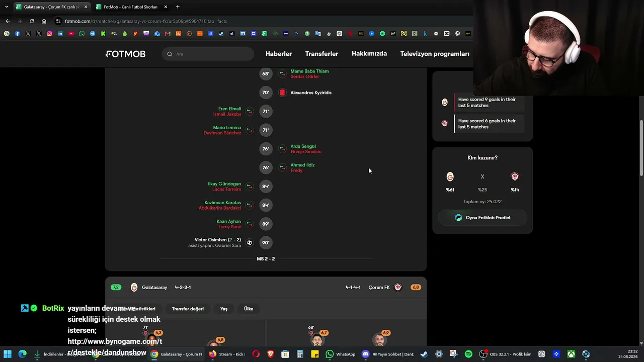644x362 pixels.
Task: Click substitution icon beside Mario Lemina
Action: click(250, 130)
